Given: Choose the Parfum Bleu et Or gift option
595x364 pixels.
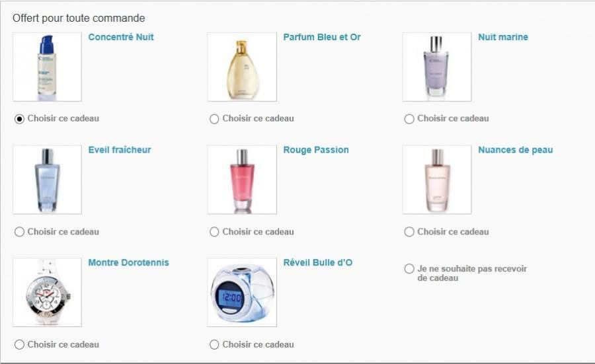Looking at the screenshot, I should [x=214, y=119].
